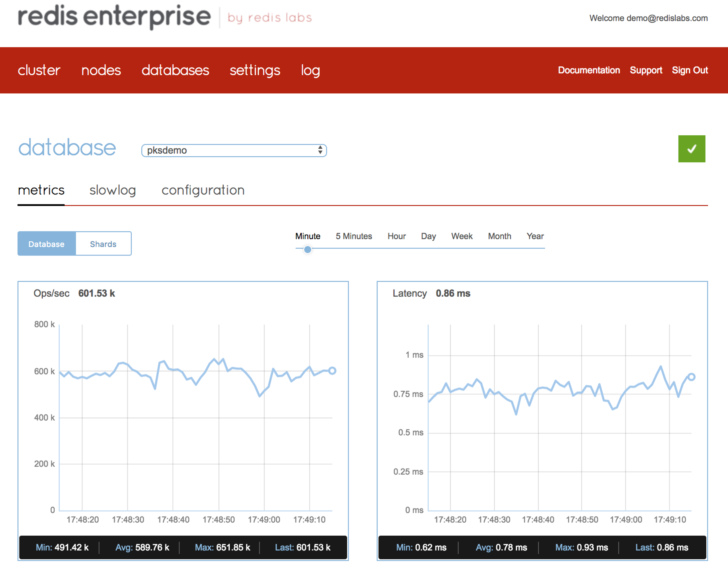The height and width of the screenshot is (573, 728).
Task: Select the 5 Minutes time interval
Action: pyautogui.click(x=354, y=236)
